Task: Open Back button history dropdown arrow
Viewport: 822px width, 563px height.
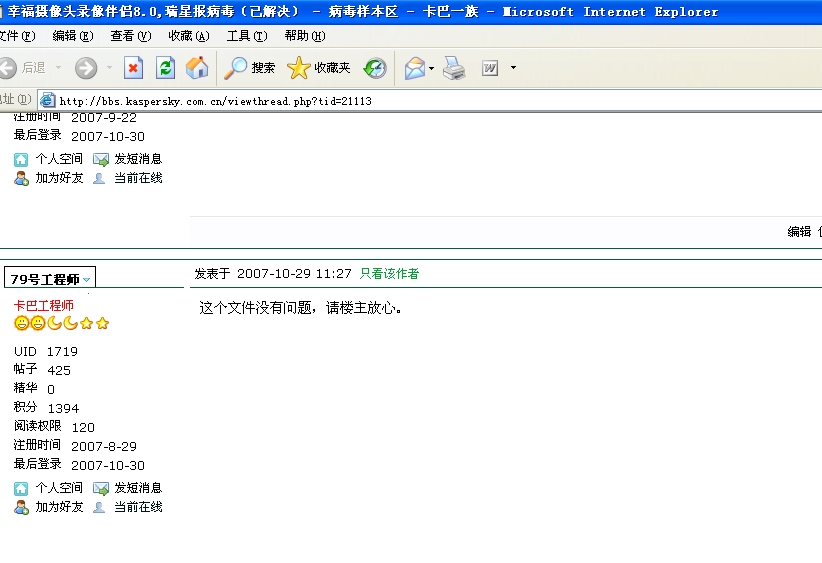Action: click(x=58, y=68)
